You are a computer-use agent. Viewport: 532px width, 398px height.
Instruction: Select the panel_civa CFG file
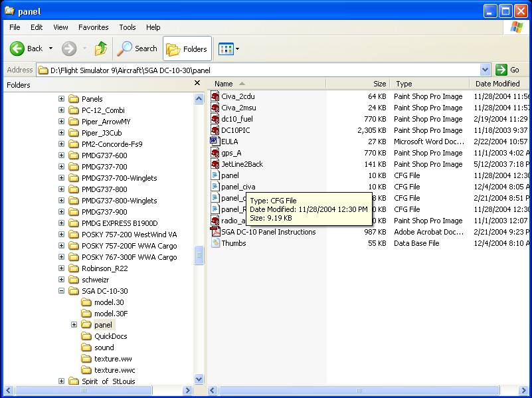click(x=238, y=187)
